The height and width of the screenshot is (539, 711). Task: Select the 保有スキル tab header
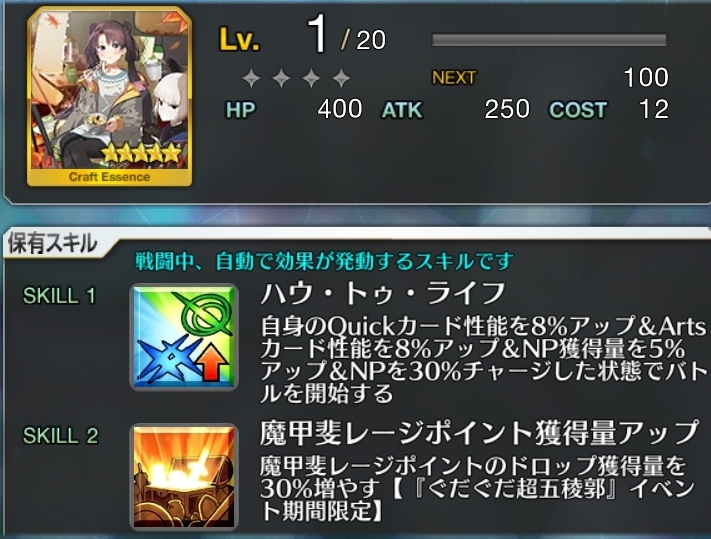54,244
